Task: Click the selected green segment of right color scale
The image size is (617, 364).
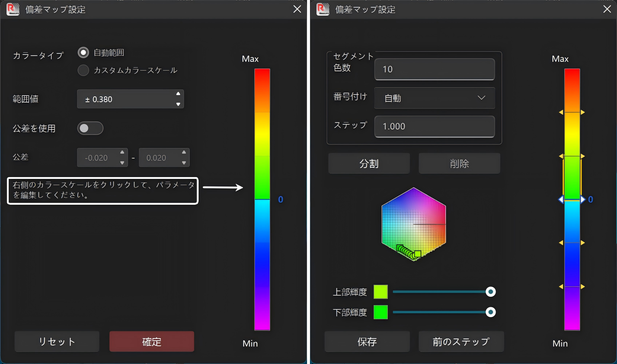Action: point(572,177)
